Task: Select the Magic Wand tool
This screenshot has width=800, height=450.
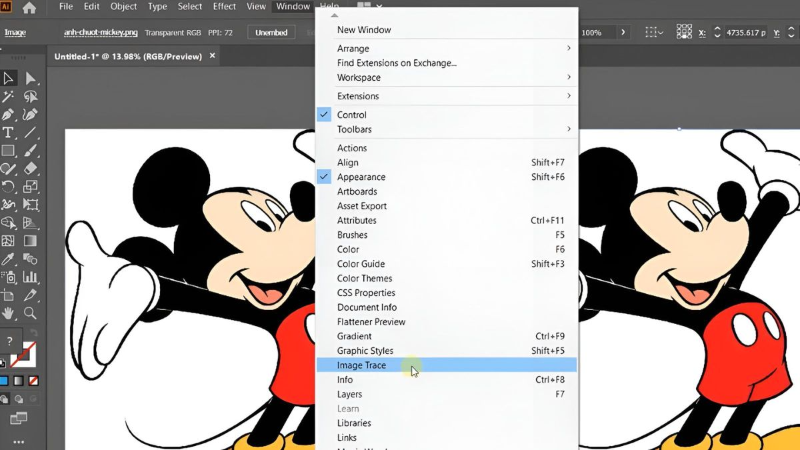Action: coord(8,96)
